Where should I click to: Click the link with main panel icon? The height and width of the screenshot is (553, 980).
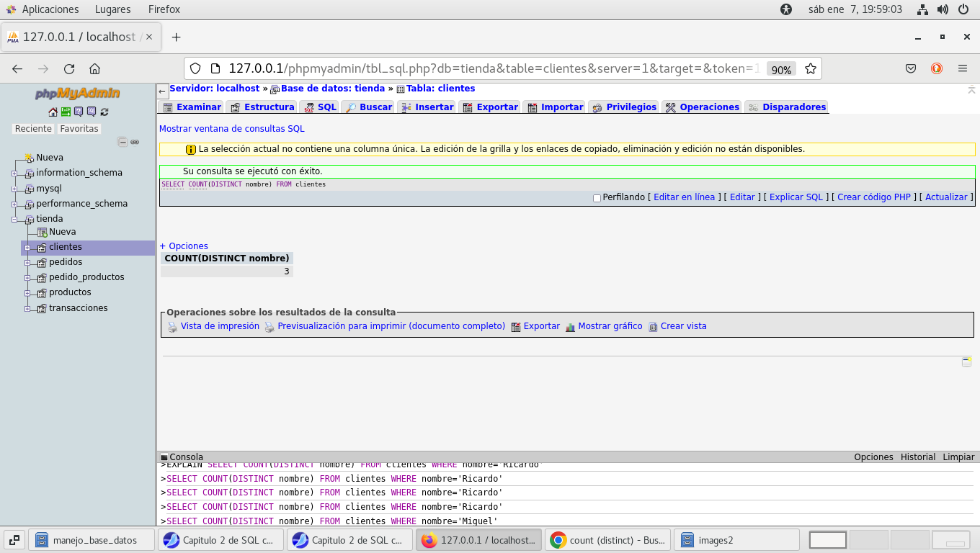click(x=134, y=143)
